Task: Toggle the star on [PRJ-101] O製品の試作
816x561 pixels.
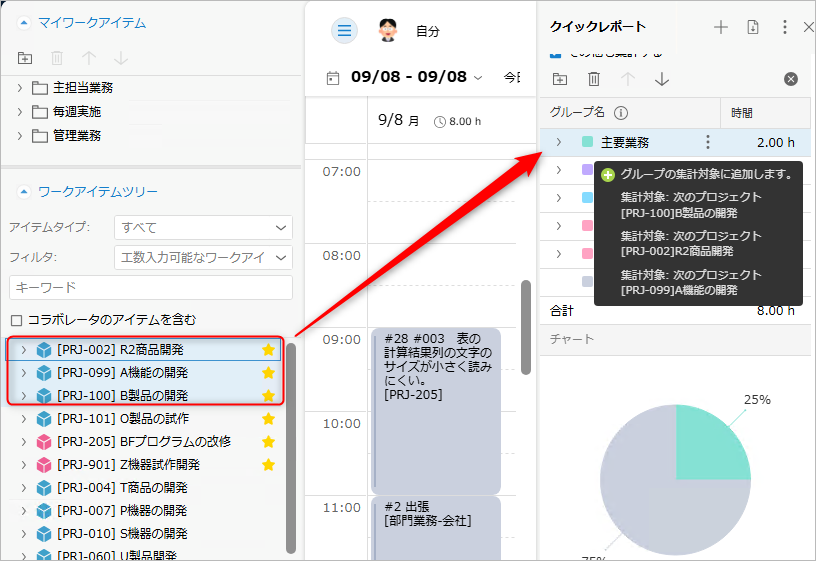Action: pyautogui.click(x=268, y=419)
